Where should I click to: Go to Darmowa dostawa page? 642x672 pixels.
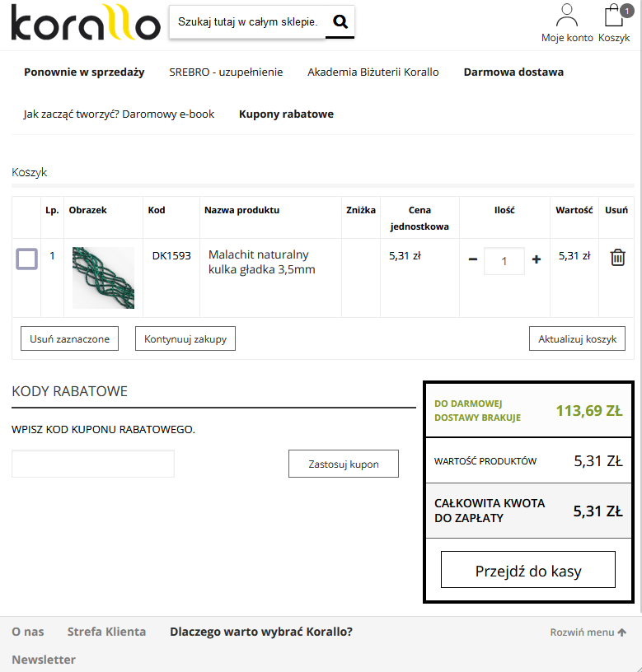point(513,72)
